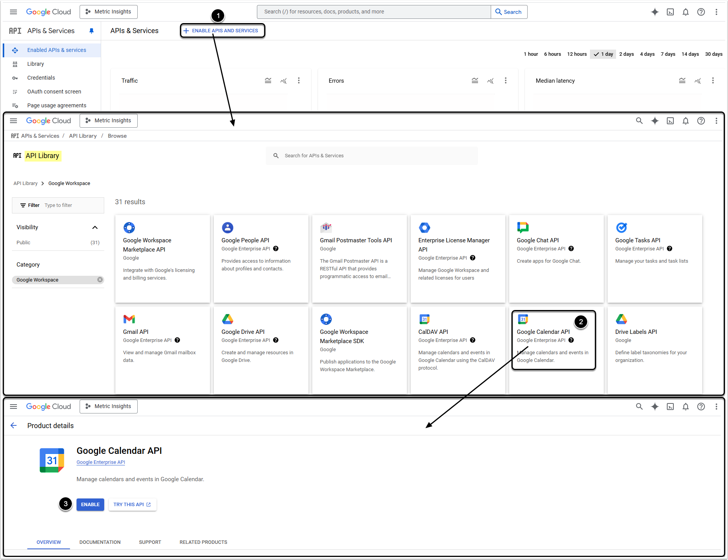Open the Gmail API card

tap(163, 350)
